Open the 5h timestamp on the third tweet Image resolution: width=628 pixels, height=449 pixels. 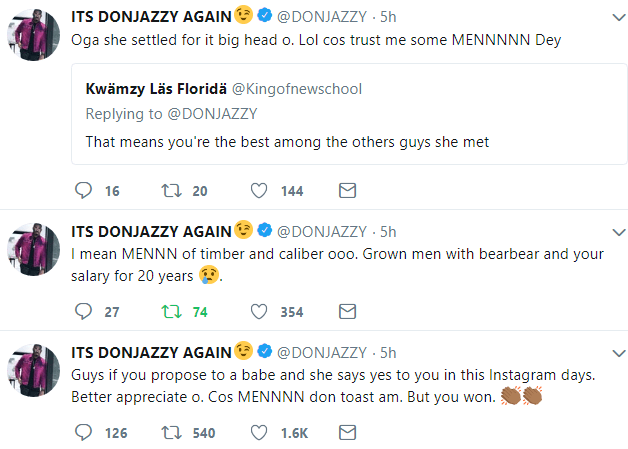point(389,353)
